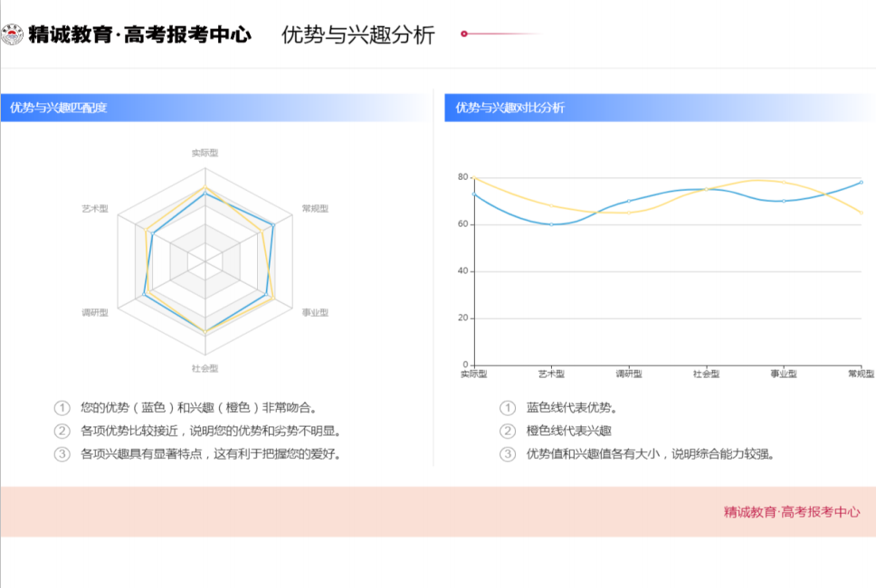Click the 艺术型 label on the radar chart
Screen dimensions: 876x588
click(x=95, y=209)
